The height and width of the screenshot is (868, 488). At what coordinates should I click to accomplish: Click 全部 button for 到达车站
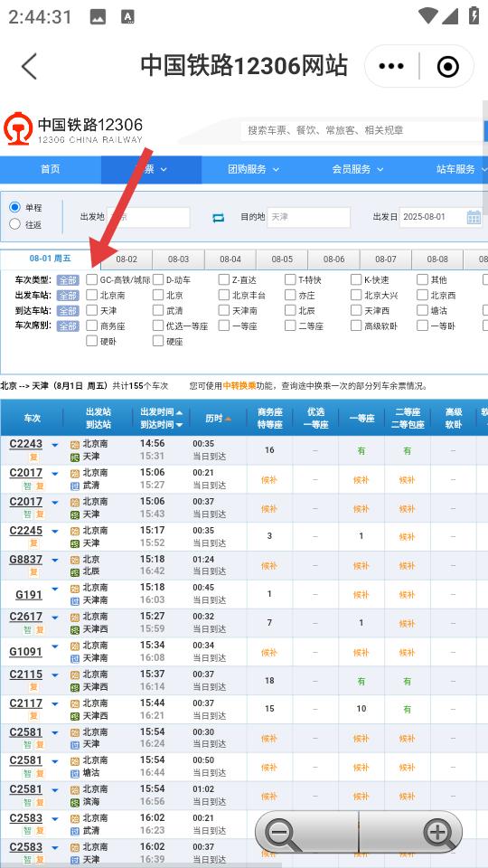point(68,311)
